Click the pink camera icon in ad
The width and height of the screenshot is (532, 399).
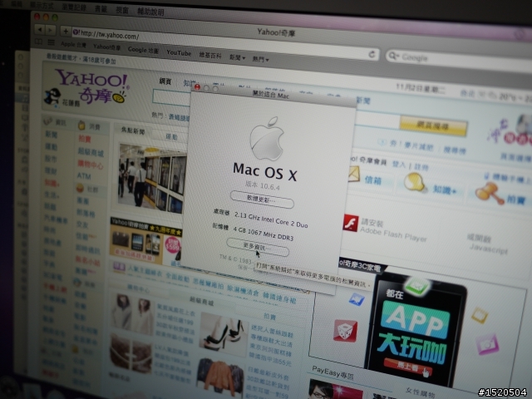487,344
